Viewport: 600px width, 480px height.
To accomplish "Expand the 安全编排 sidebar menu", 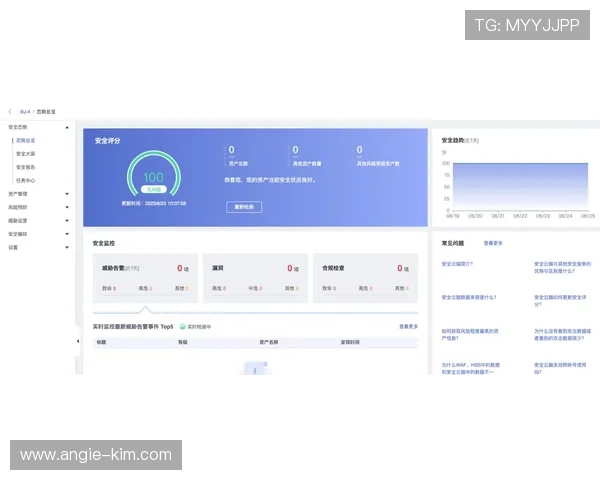I will pyautogui.click(x=67, y=233).
